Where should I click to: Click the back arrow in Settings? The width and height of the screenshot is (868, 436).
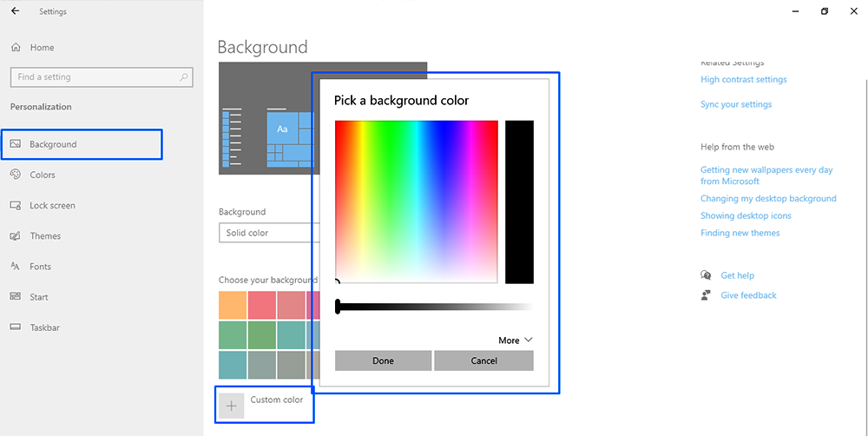(15, 11)
